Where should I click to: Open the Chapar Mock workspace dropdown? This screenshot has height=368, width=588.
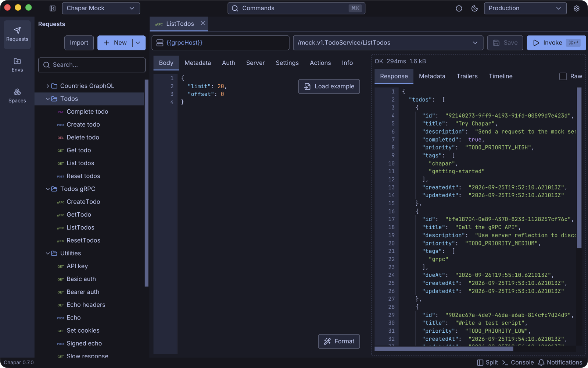[x=101, y=8]
